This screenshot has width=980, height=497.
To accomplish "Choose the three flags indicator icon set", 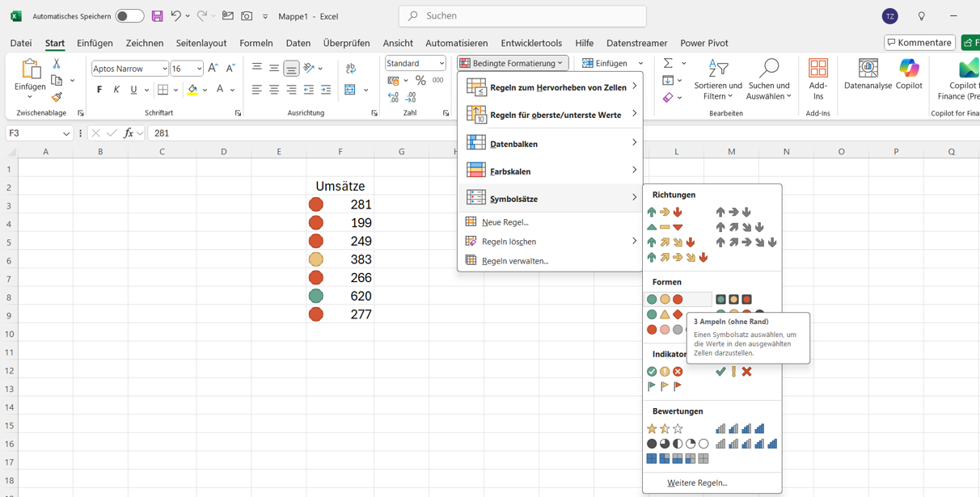I will pos(665,386).
